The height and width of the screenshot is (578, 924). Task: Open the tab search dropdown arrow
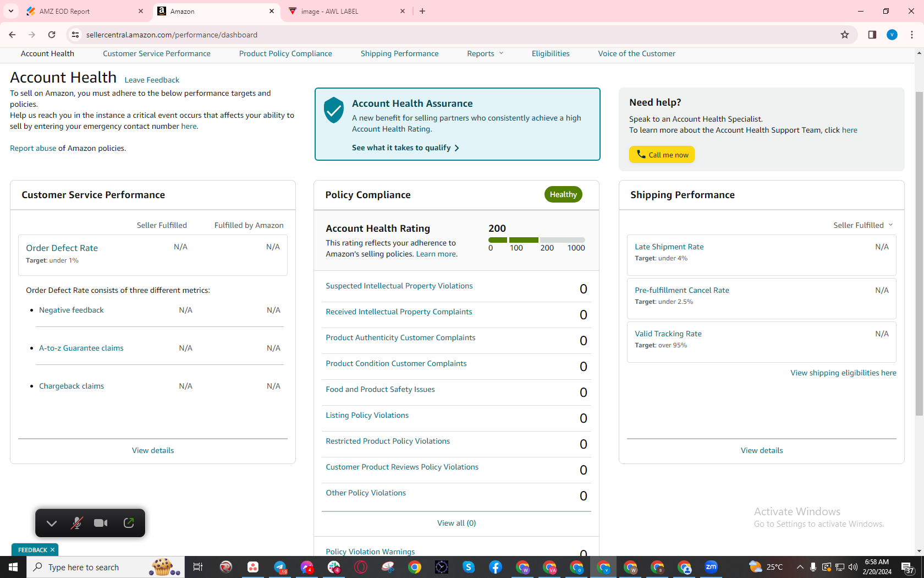click(11, 11)
